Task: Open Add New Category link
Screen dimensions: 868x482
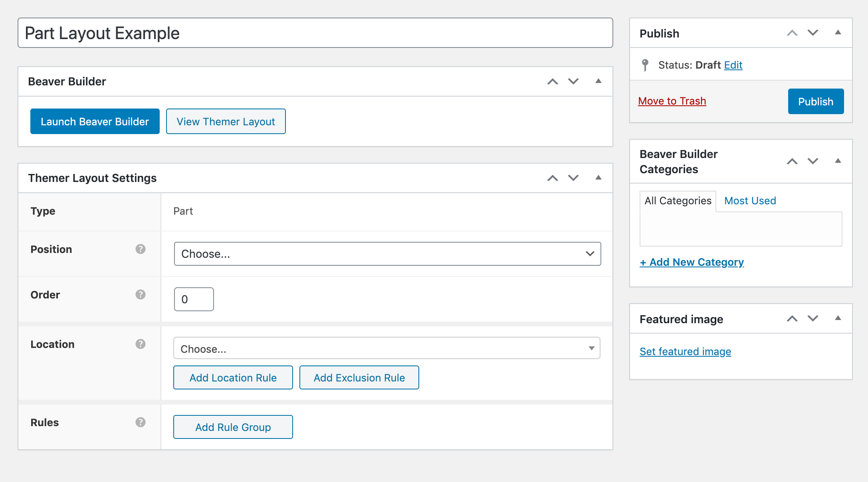Action: pyautogui.click(x=692, y=262)
